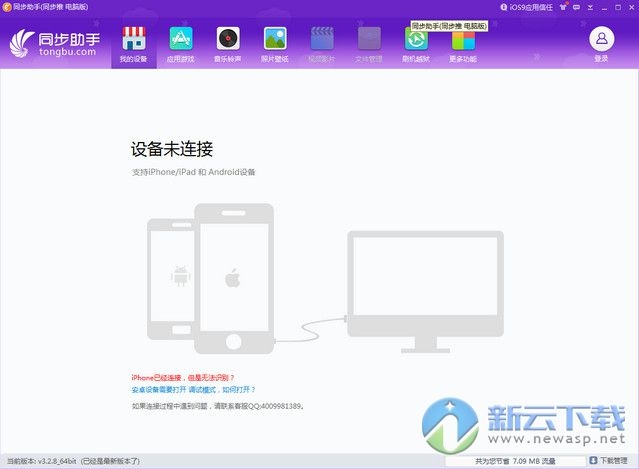Open the title bar dropdown menu arrow
Image resolution: width=639 pixels, height=469 pixels.
pos(590,7)
